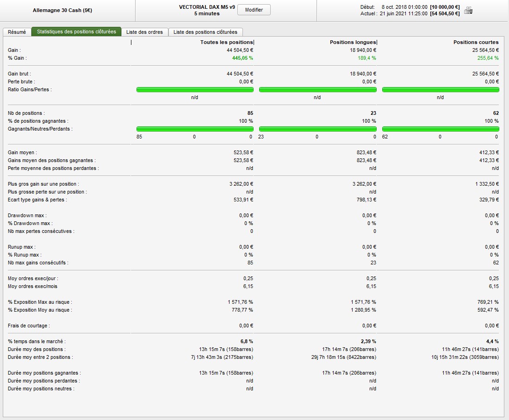Viewport: 509px width, 420px height.
Task: Open the printer icon menu
Action: pos(469,10)
